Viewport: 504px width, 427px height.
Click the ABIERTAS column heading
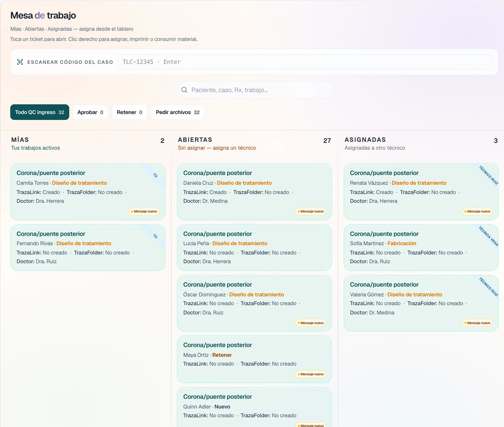[x=195, y=140]
